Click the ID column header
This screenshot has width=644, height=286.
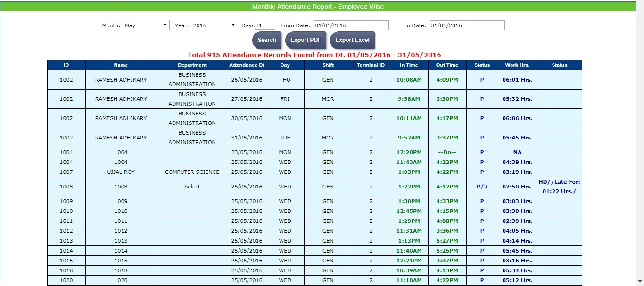tap(66, 65)
